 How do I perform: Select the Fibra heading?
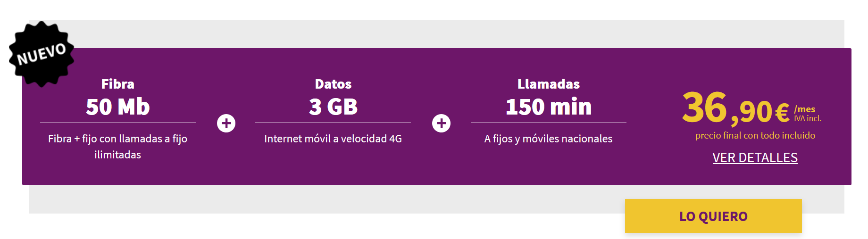[x=118, y=84]
